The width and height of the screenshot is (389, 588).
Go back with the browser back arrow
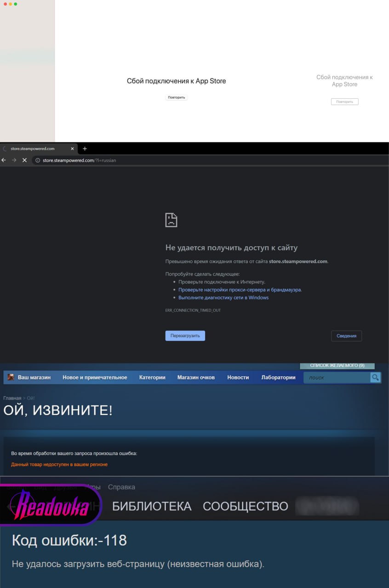(4, 160)
